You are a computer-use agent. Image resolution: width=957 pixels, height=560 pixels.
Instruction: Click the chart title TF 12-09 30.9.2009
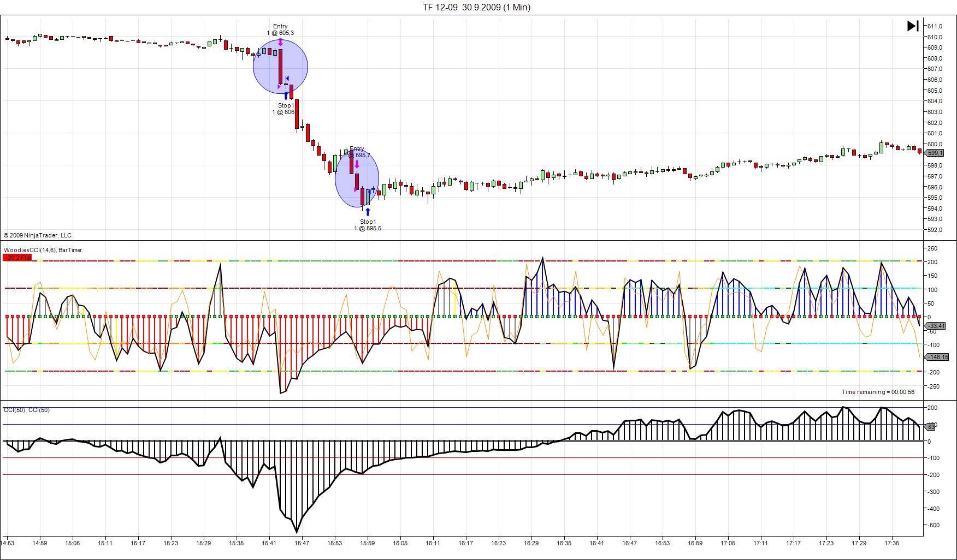(x=476, y=7)
